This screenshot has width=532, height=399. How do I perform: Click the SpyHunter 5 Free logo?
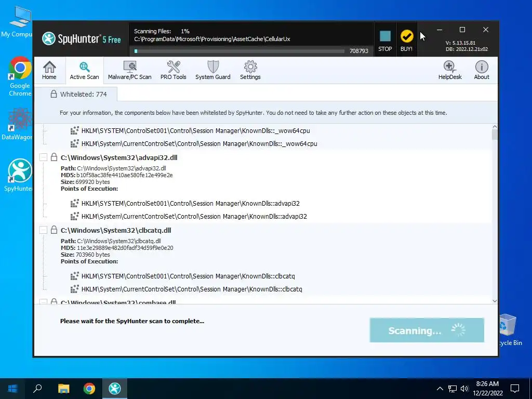tap(82, 38)
